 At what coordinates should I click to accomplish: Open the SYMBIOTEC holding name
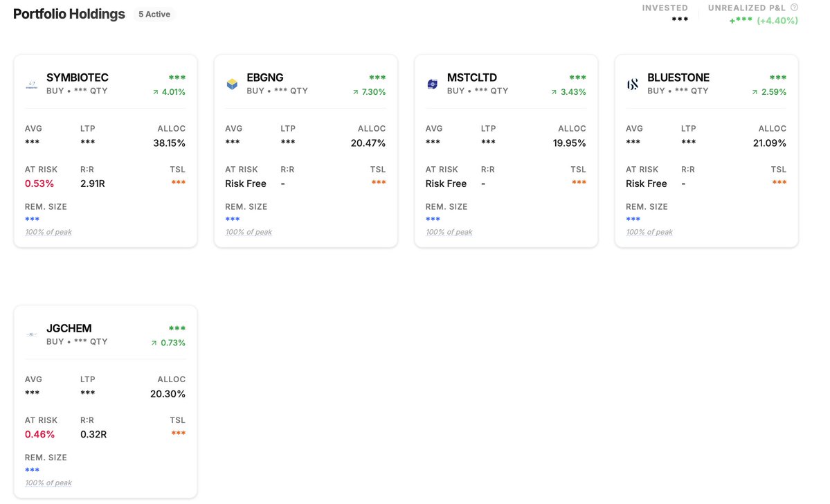tap(78, 78)
